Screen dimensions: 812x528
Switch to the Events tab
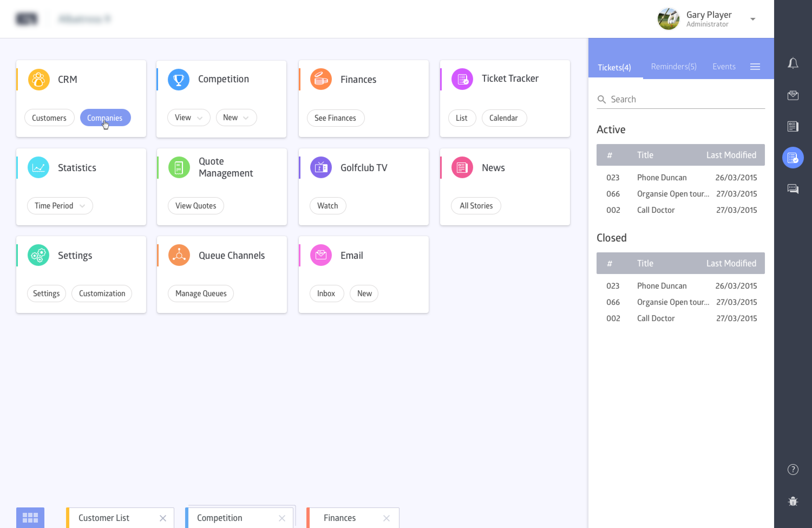(x=724, y=67)
